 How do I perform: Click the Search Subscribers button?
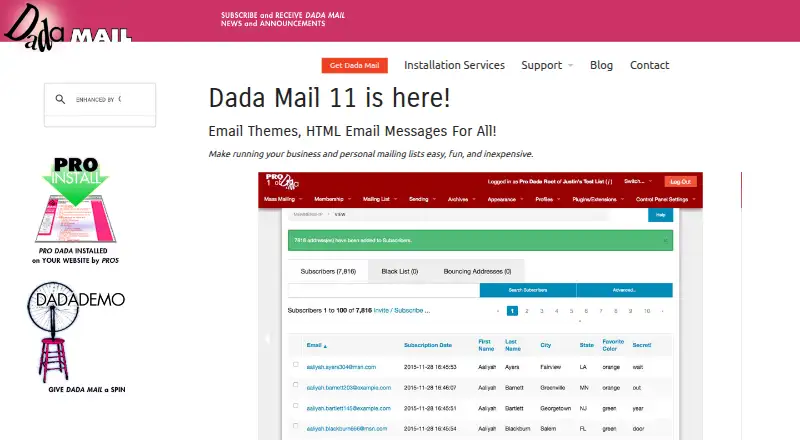tap(528, 290)
